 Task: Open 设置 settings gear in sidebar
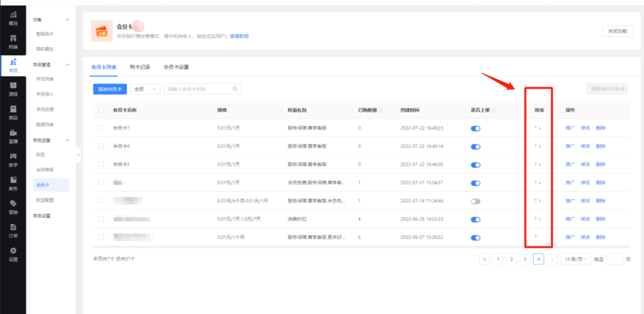[13, 254]
